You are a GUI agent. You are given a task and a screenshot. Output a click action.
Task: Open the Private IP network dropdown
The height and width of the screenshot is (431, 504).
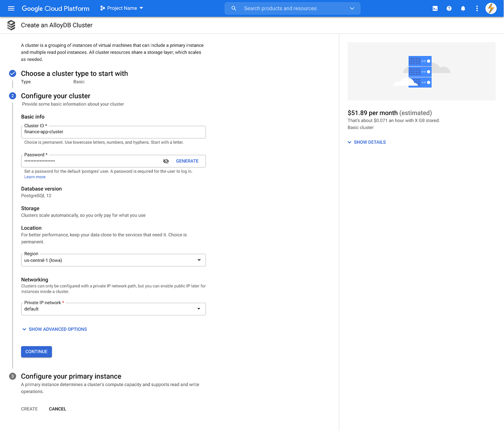click(x=113, y=309)
